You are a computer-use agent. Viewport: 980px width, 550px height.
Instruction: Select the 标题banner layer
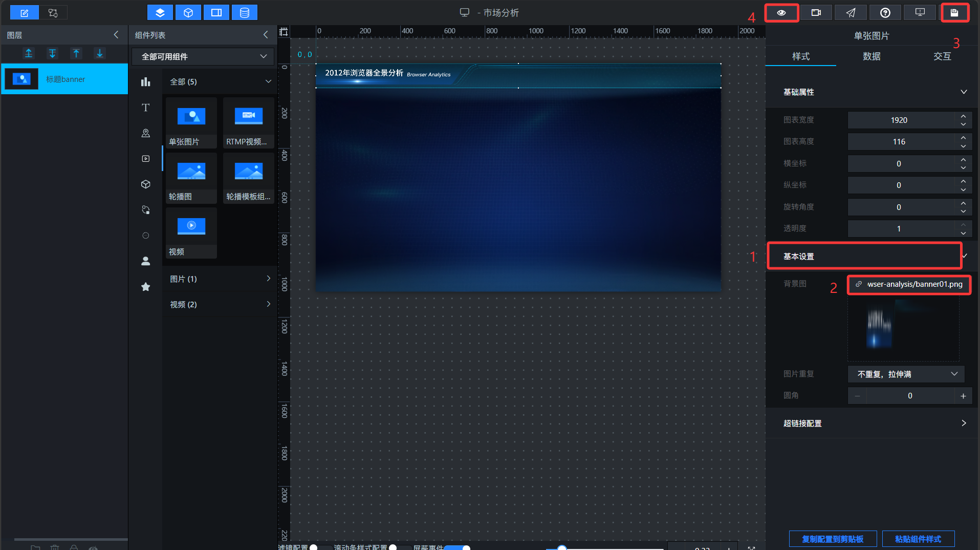click(64, 79)
